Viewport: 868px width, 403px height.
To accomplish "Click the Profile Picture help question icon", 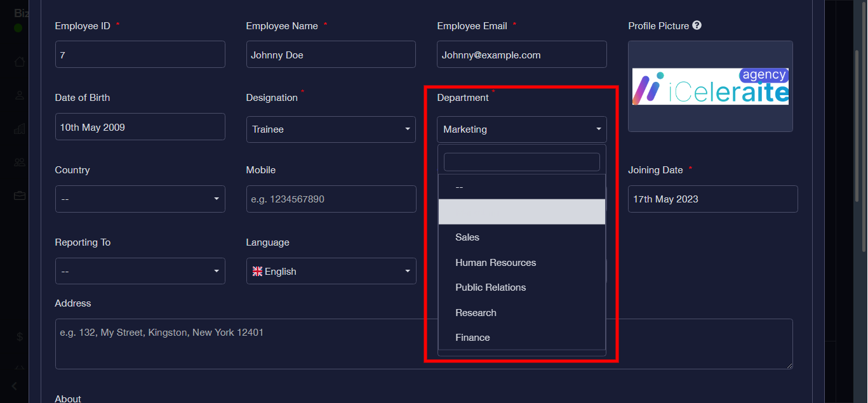I will (x=697, y=26).
